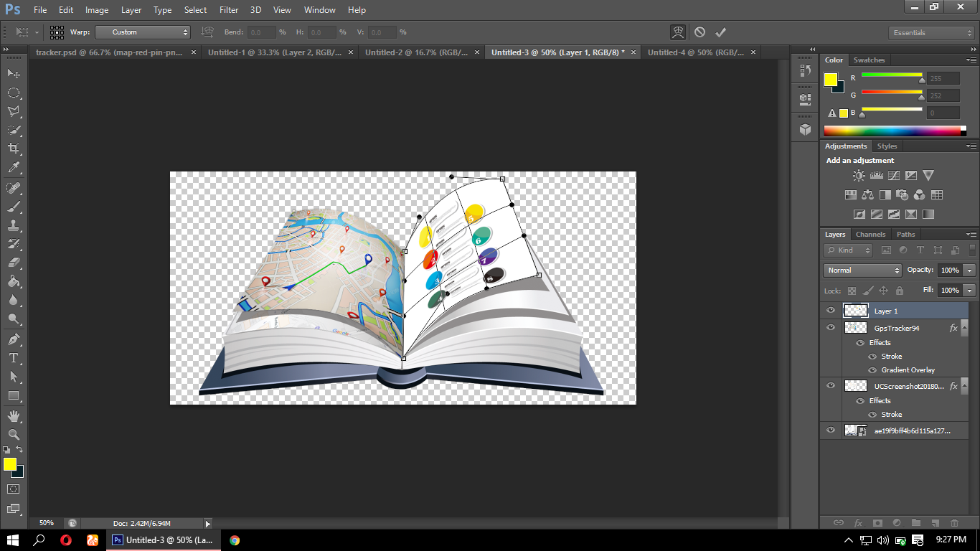Viewport: 980px width, 551px height.
Task: Select the Move tool
Action: coord(14,74)
